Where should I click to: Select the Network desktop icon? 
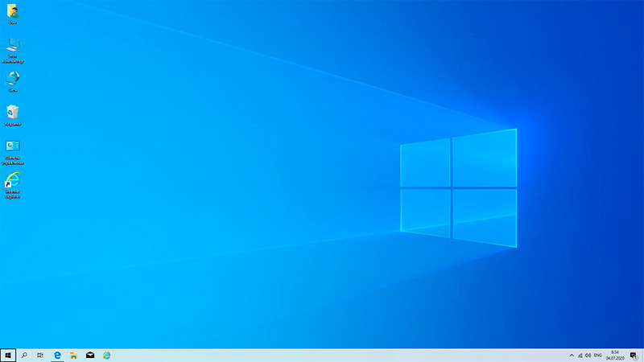point(13,79)
